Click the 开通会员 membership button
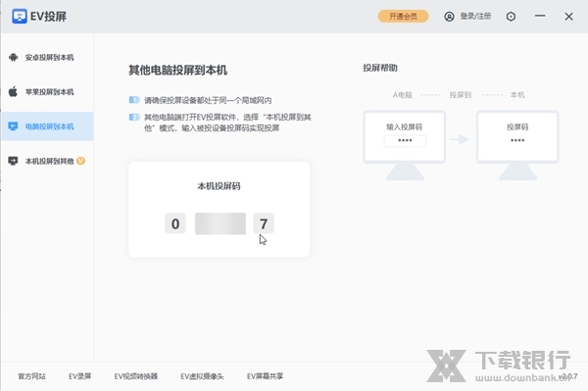The image size is (588, 391). (x=403, y=16)
